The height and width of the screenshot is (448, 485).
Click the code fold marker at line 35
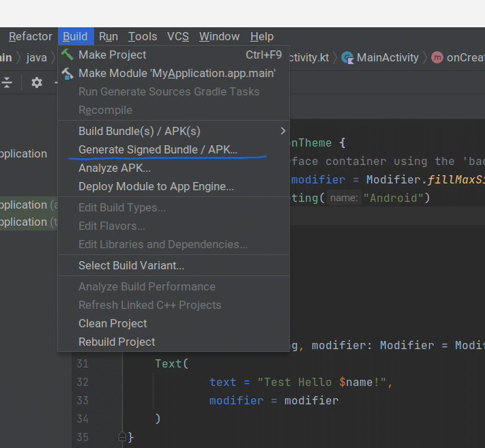[x=123, y=436]
